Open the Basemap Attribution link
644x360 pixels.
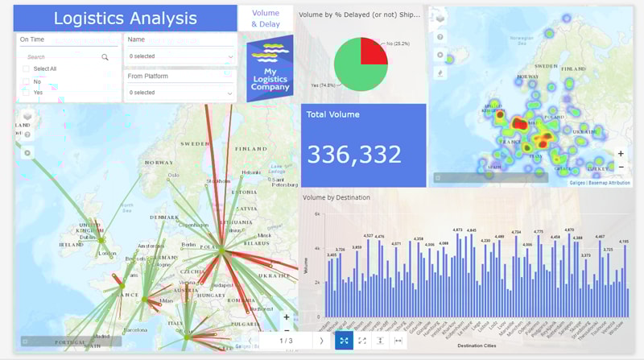609,183
